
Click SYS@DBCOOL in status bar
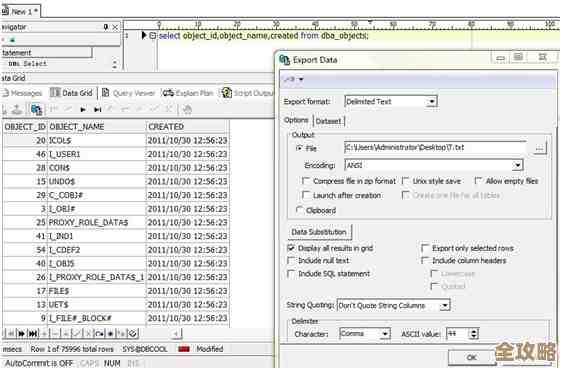[145, 349]
